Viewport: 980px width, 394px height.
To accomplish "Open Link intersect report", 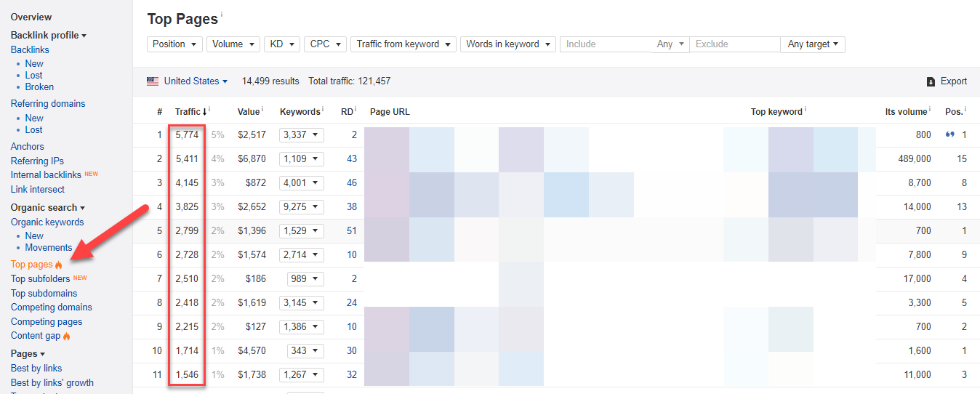I will [38, 190].
